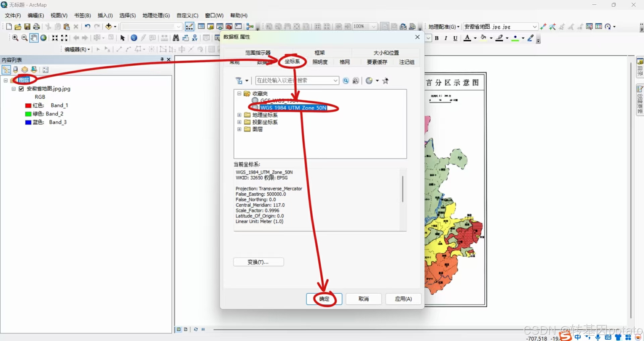Switch to the 格网 tab
This screenshot has height=341, width=644.
[344, 62]
